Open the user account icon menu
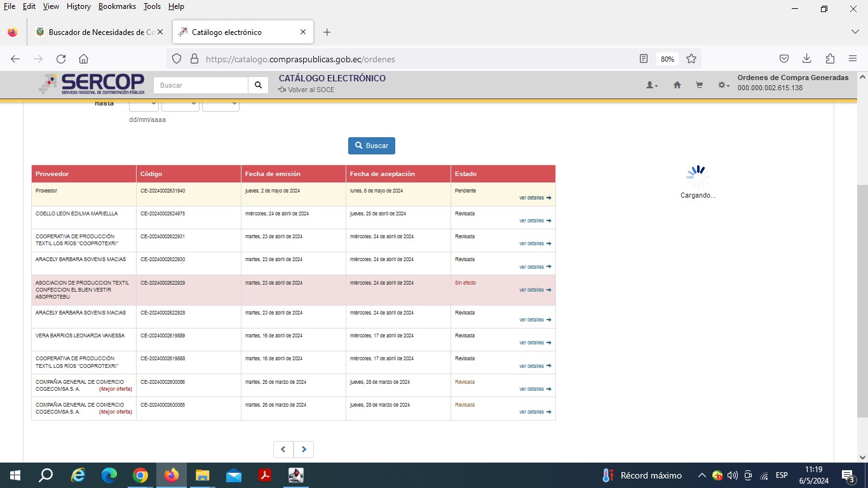The image size is (868, 488). (651, 85)
